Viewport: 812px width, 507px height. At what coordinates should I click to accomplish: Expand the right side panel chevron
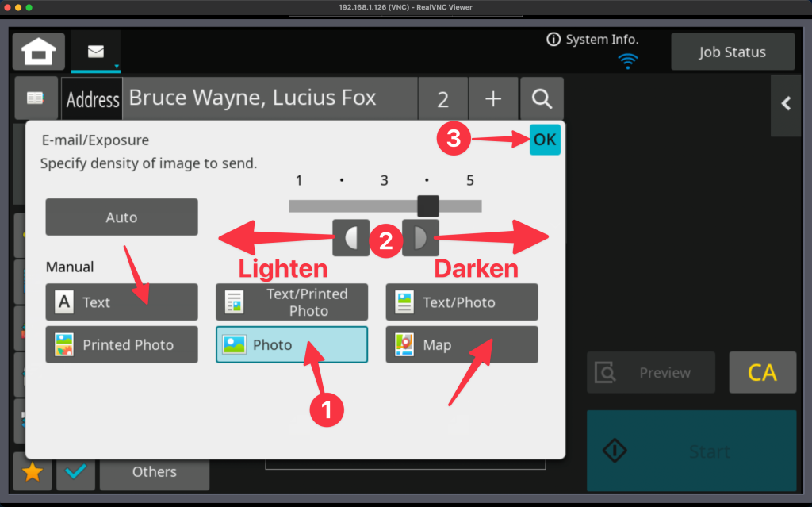coord(786,103)
